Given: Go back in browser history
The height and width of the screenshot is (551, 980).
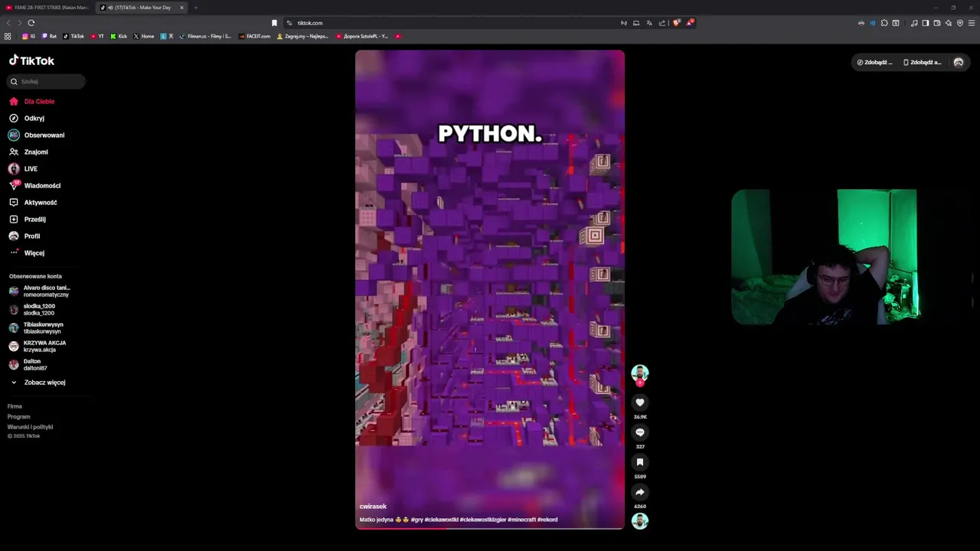Looking at the screenshot, I should tap(8, 23).
